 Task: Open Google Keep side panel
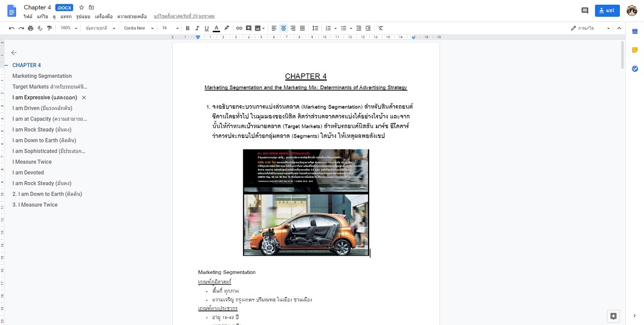coord(634,50)
